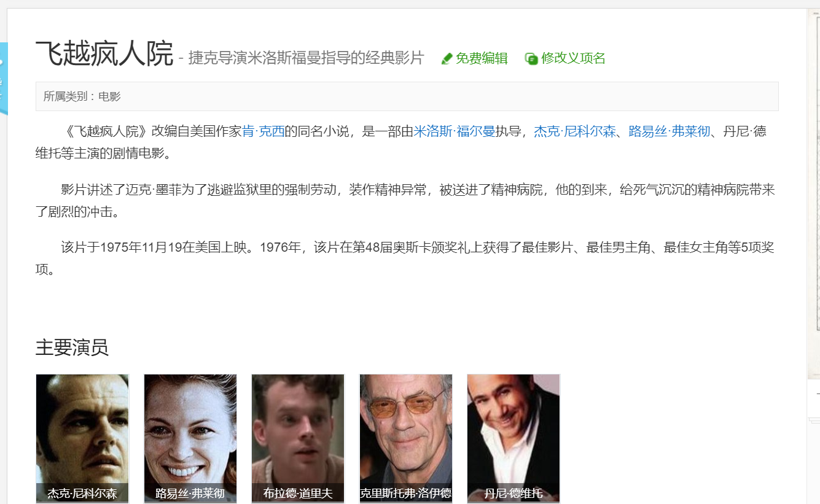Screen dimensions: 820x504
Task: Open the 米洛斯·福尔曼 director link
Action: (x=455, y=131)
